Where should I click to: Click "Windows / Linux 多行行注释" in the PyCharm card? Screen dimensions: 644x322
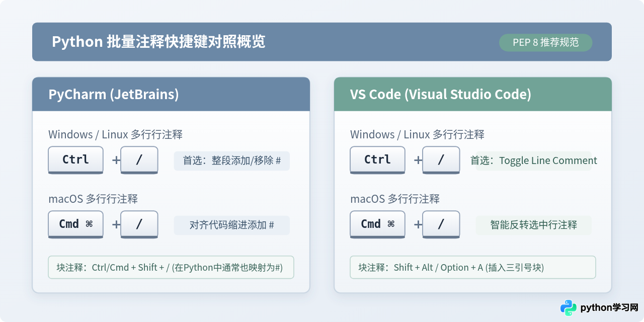(115, 134)
